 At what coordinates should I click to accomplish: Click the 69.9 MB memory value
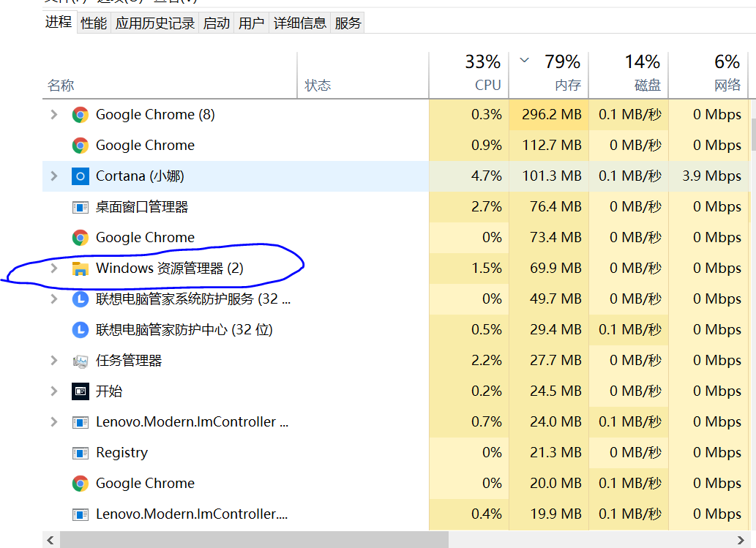pyautogui.click(x=555, y=269)
